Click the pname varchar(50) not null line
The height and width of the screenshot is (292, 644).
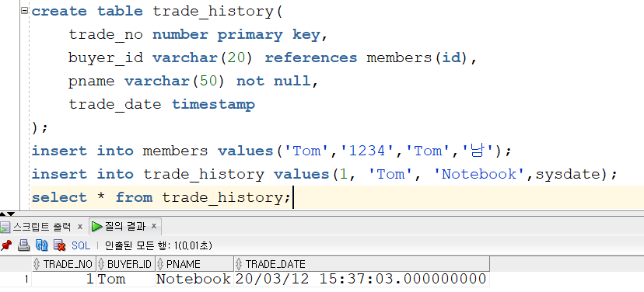pos(194,82)
